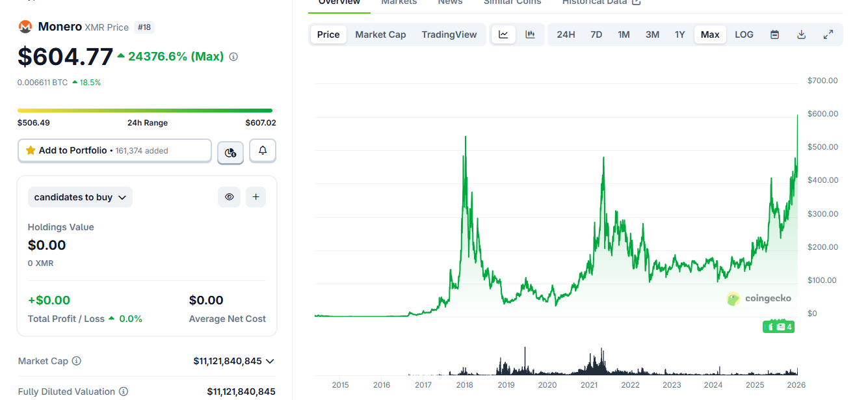Open the Overview tab
This screenshot has width=868, height=400.
point(339,3)
